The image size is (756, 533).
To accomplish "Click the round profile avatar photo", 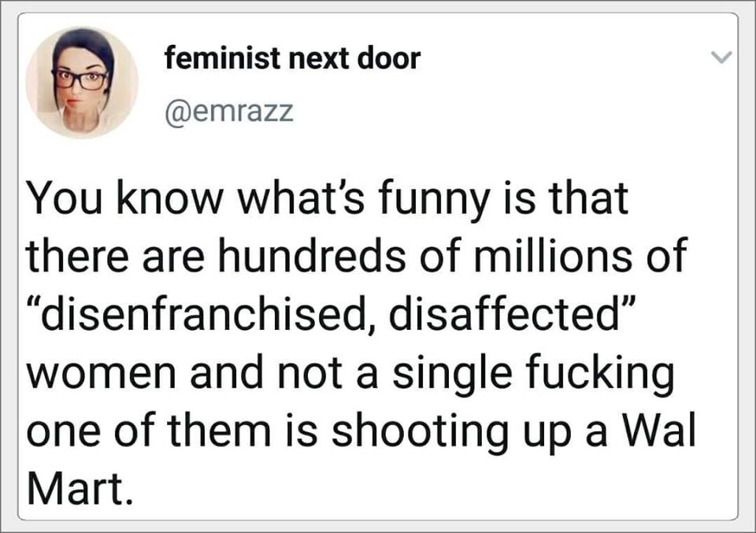I will [x=81, y=82].
